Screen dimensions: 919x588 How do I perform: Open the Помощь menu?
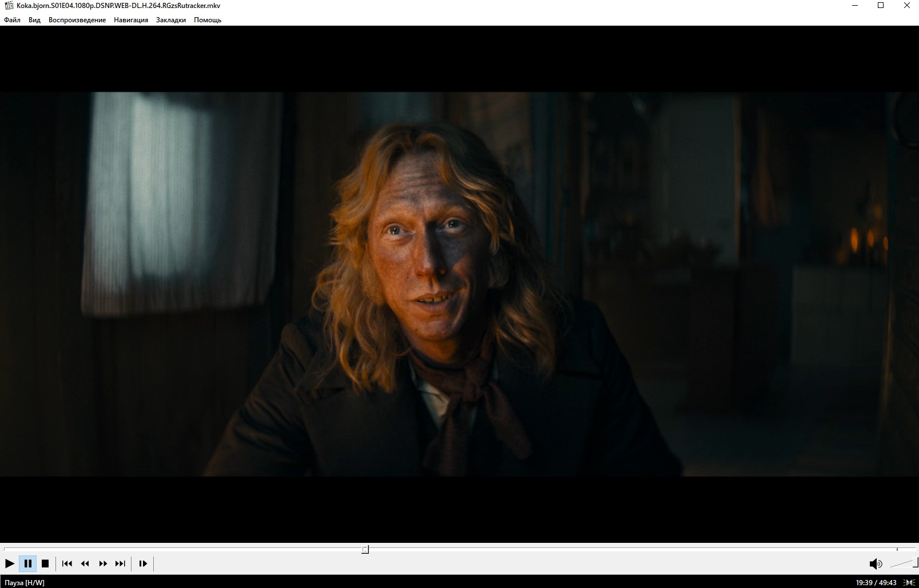[x=208, y=20]
